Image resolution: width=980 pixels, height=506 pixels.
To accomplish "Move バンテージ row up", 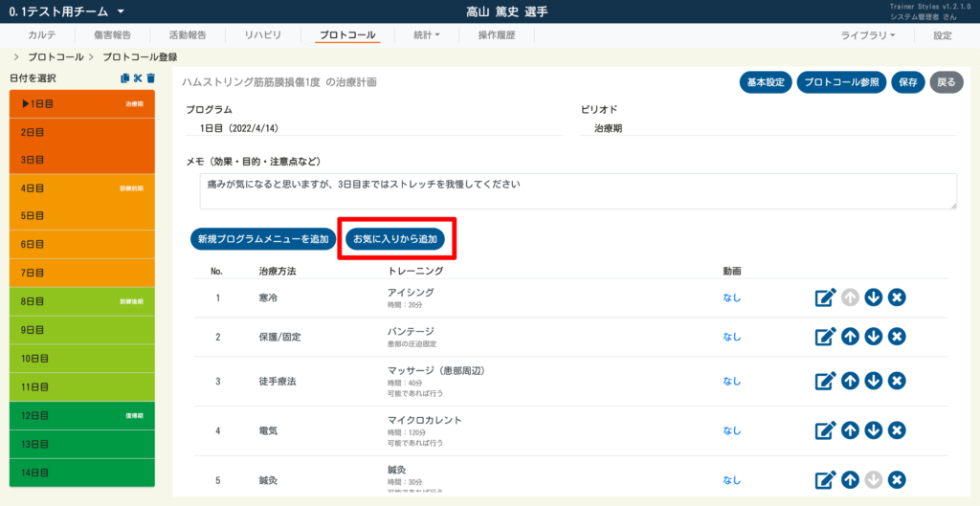I will pos(850,337).
